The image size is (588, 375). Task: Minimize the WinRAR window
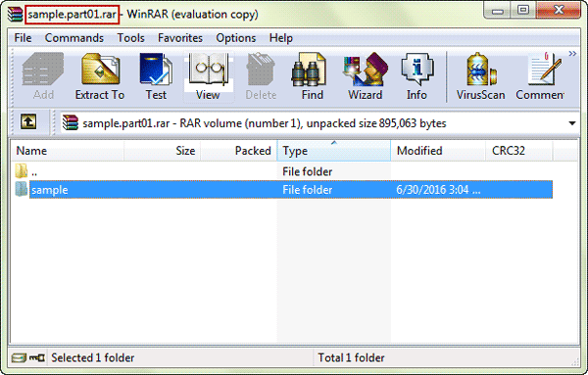coord(497,10)
